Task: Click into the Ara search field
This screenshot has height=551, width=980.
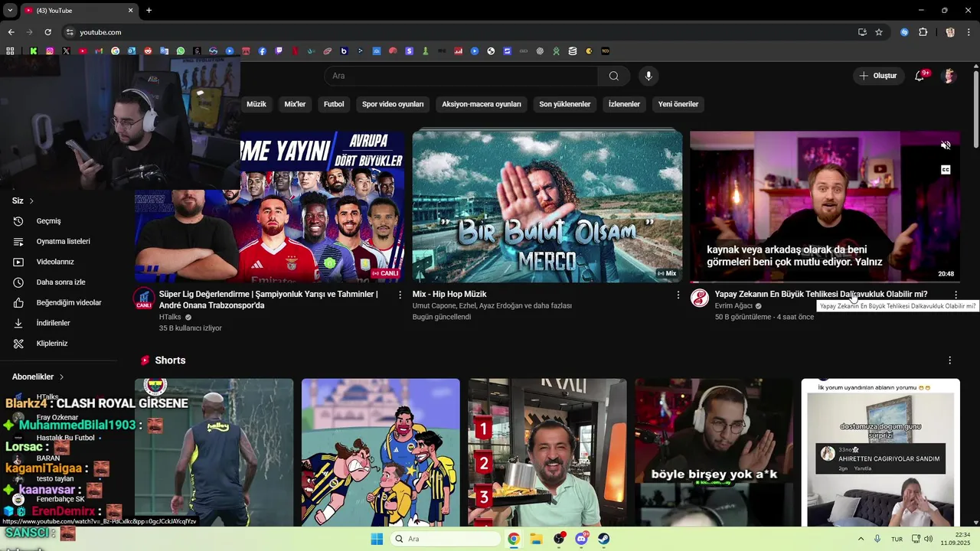Action: (x=461, y=76)
